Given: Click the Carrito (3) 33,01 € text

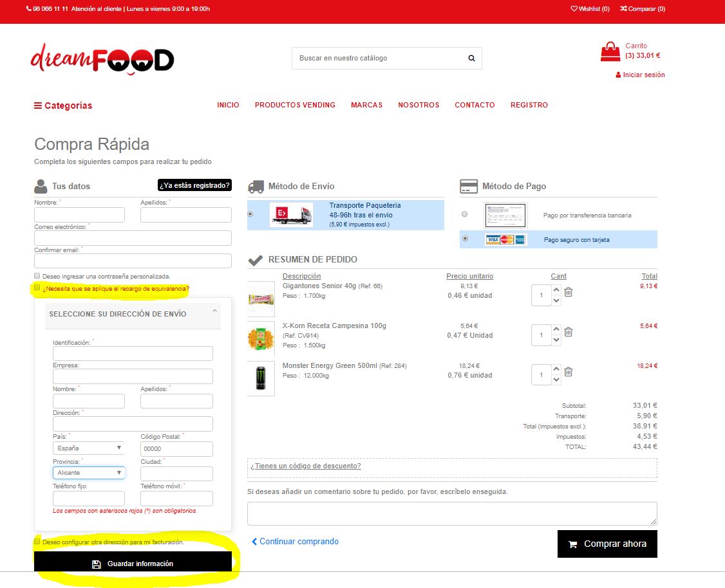Looking at the screenshot, I should click(x=643, y=51).
